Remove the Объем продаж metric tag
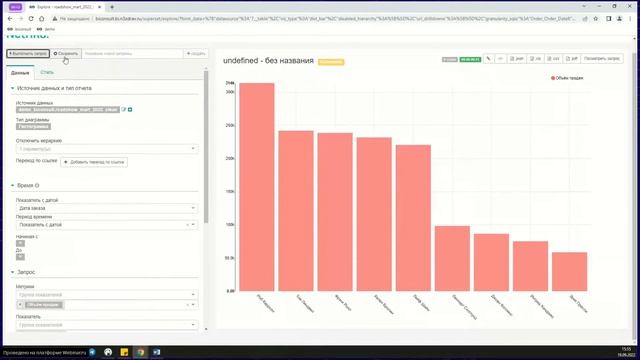Screen dimensions: 640x360 point(20,305)
